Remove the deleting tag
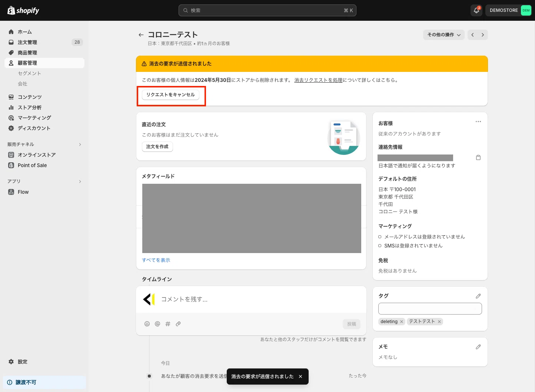The height and width of the screenshot is (392, 535). [x=402, y=322]
